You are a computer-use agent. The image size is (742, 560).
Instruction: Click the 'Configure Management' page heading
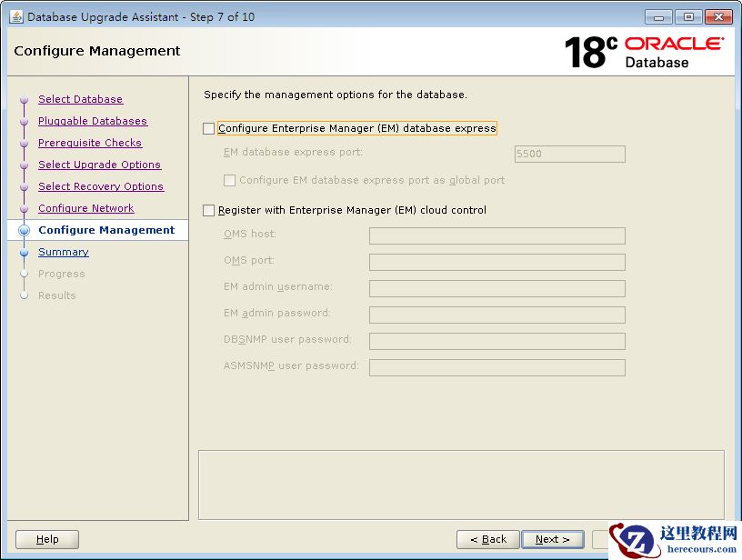97,51
